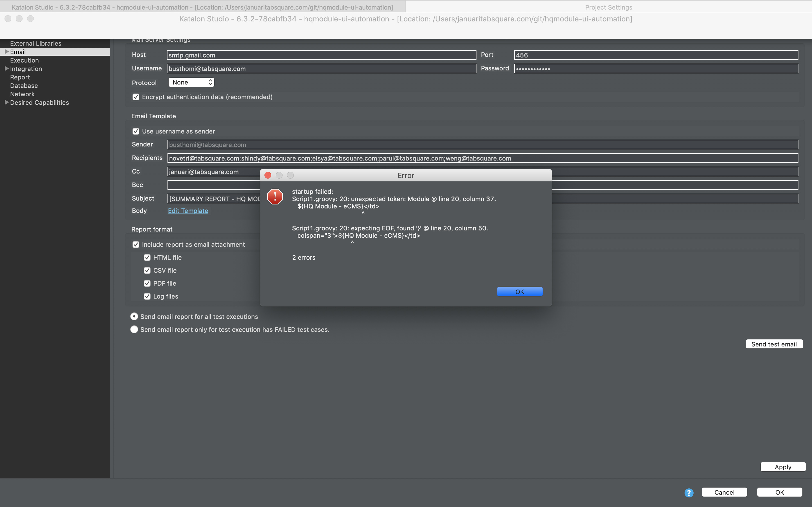This screenshot has width=812, height=507.
Task: Open the Protocol dropdown
Action: (x=191, y=83)
